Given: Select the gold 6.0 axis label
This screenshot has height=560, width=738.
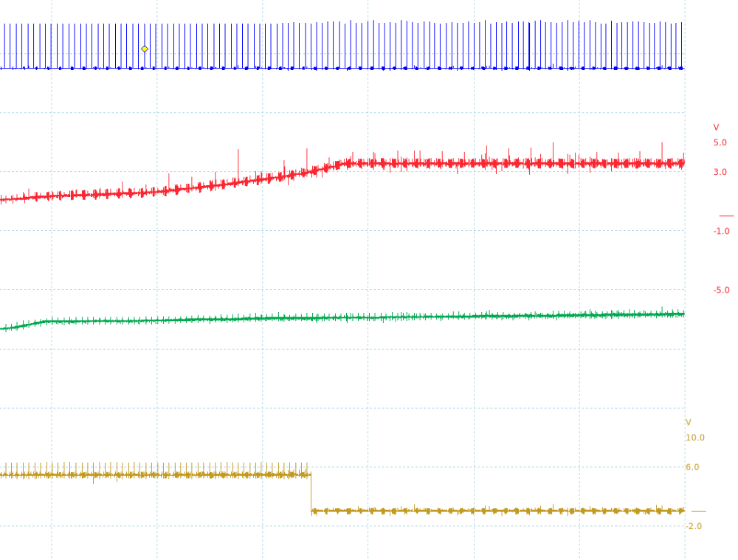Looking at the screenshot, I should (x=692, y=467).
